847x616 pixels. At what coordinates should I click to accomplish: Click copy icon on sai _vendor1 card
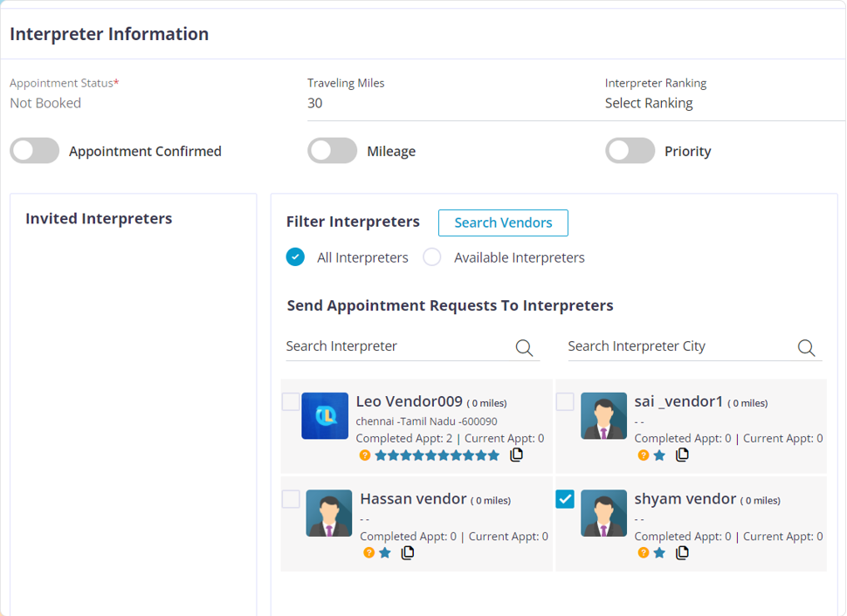click(682, 455)
